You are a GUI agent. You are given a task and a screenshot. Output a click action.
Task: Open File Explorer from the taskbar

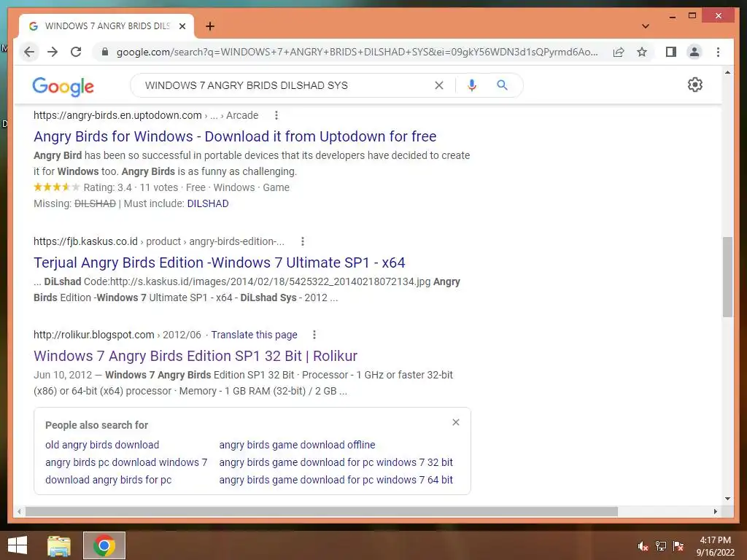coord(59,545)
